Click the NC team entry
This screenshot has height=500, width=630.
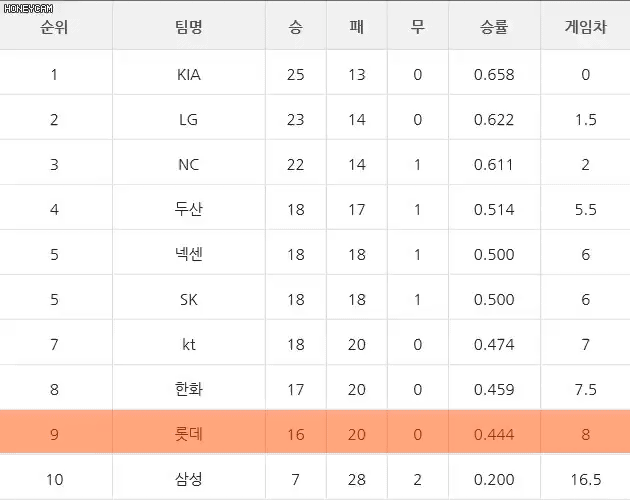click(188, 165)
